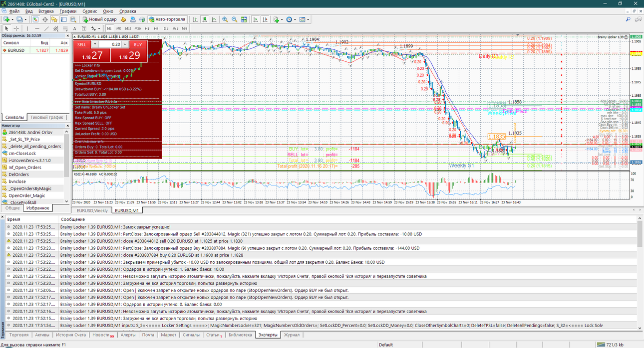Toggle the Terminal panel icon
The width and height of the screenshot is (644, 348).
(x=64, y=19)
